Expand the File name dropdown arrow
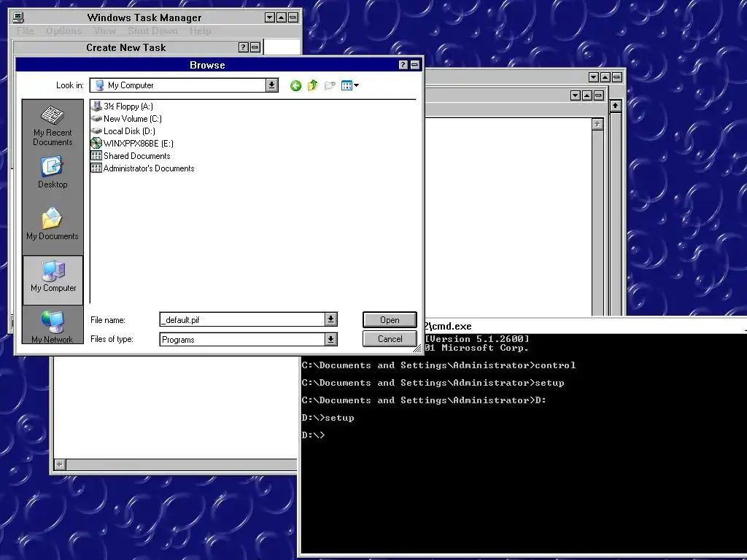Viewport: 747px width, 560px height. pos(330,319)
